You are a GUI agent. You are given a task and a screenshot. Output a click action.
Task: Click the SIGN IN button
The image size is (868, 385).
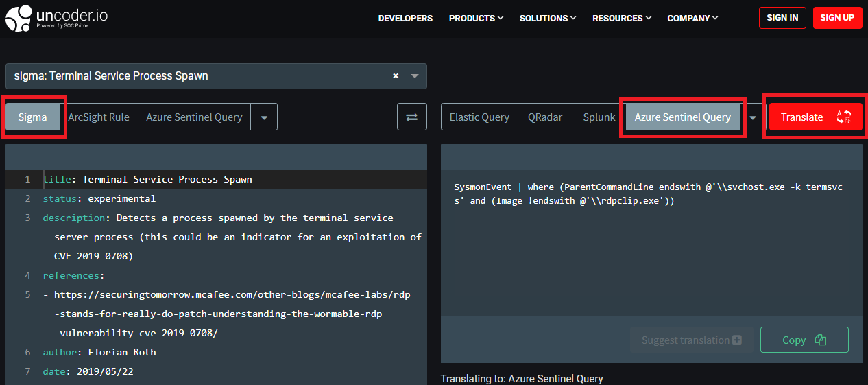[782, 18]
